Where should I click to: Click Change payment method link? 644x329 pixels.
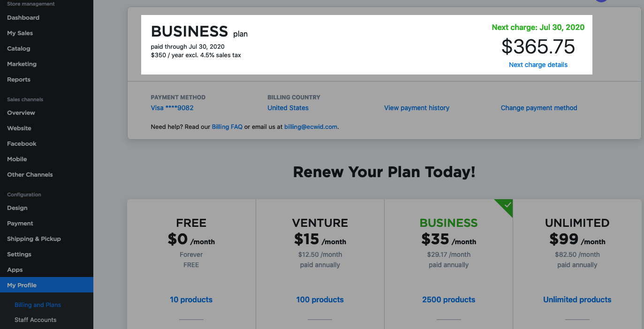[539, 108]
